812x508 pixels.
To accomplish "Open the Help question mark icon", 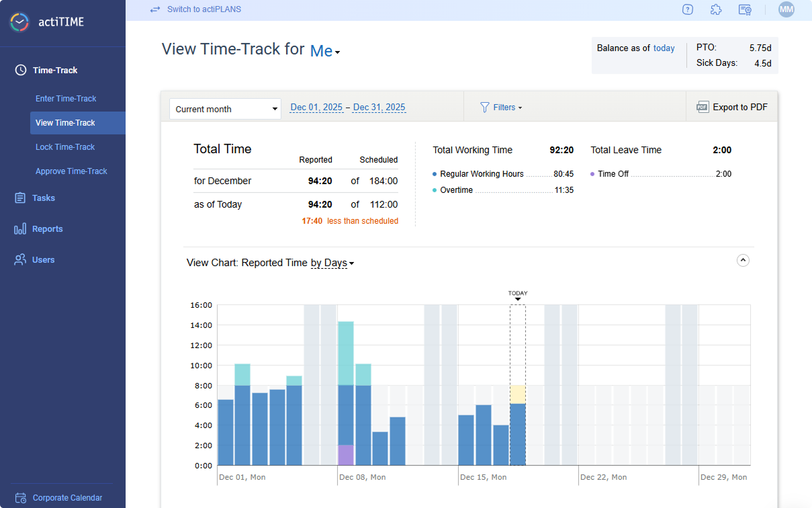I will [x=687, y=9].
